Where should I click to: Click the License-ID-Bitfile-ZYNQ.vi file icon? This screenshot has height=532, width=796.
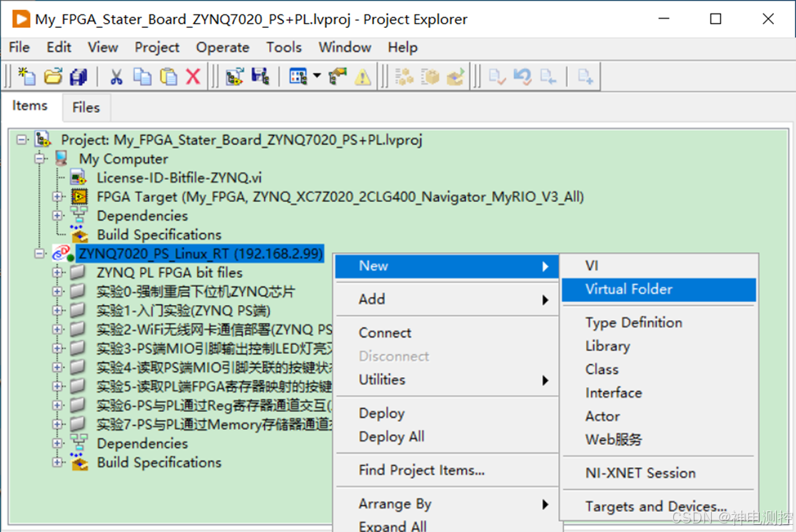79,178
